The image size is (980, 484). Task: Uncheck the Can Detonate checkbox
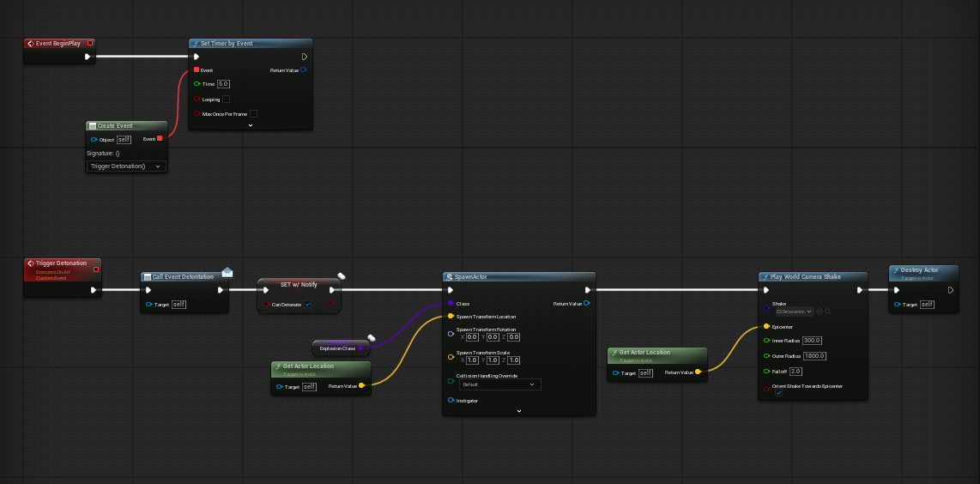[x=307, y=305]
